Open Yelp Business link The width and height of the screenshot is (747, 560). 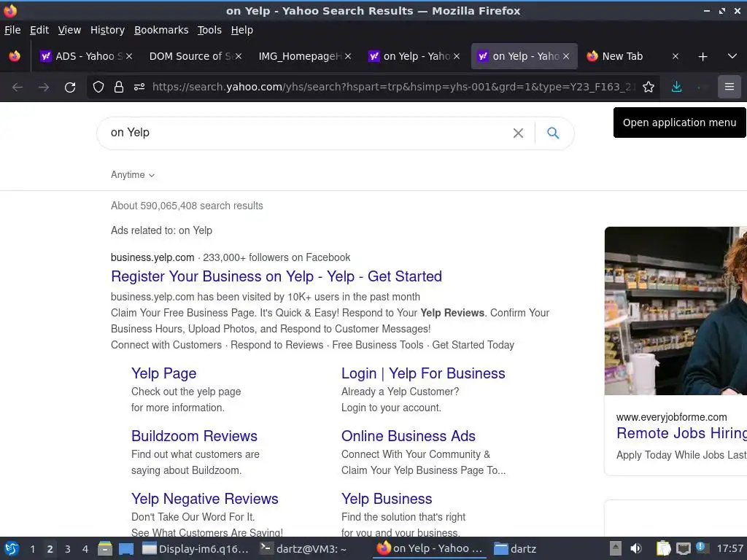pyautogui.click(x=387, y=499)
